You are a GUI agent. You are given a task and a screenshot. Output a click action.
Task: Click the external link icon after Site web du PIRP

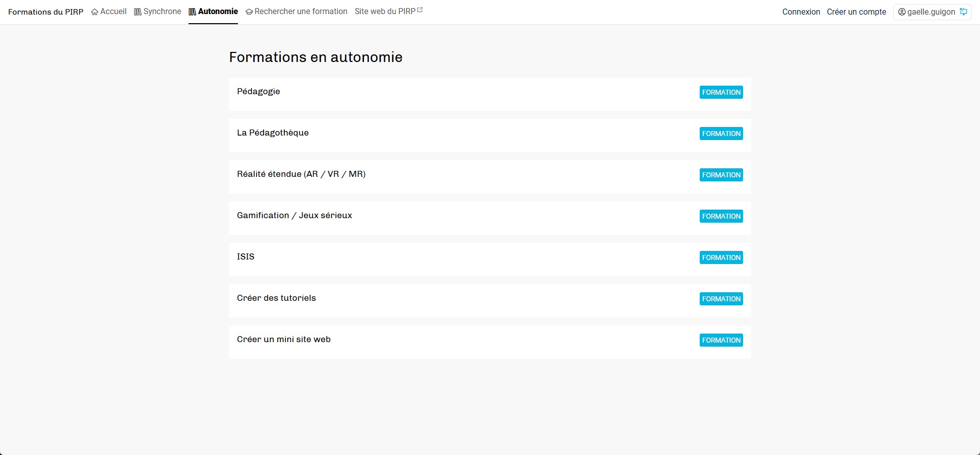[x=421, y=9]
